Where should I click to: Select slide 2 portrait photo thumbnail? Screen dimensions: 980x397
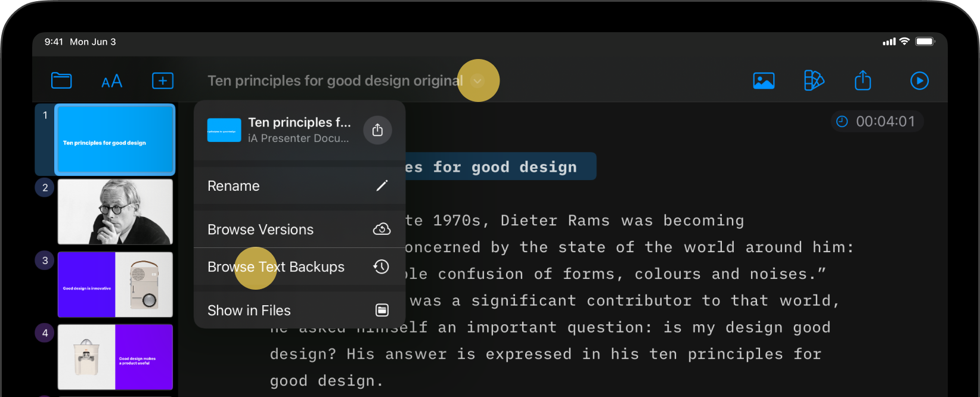tap(115, 212)
